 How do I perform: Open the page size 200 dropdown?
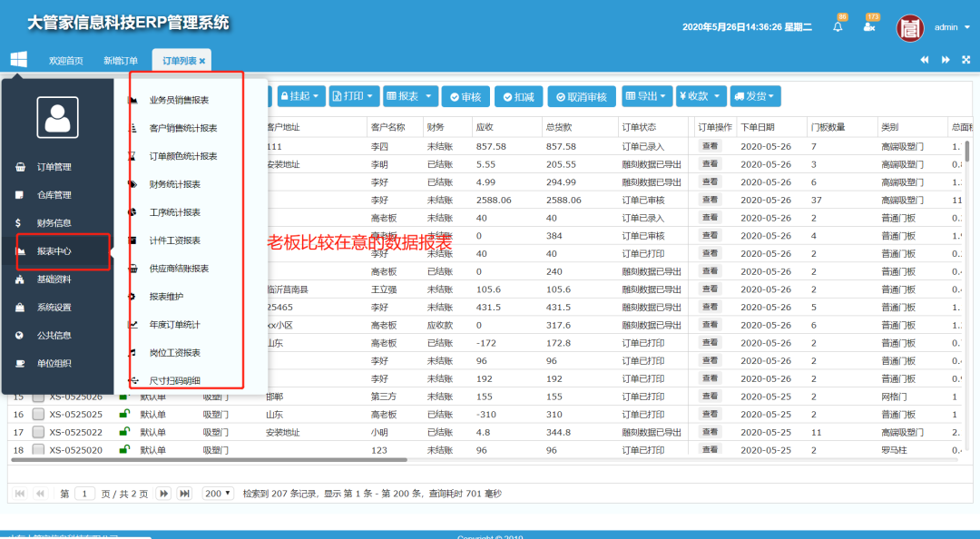point(218,494)
